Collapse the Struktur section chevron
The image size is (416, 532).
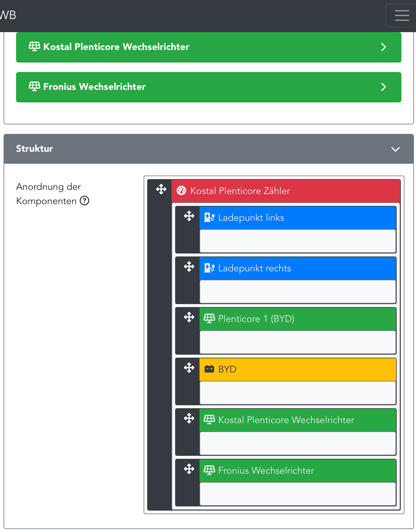coord(395,149)
